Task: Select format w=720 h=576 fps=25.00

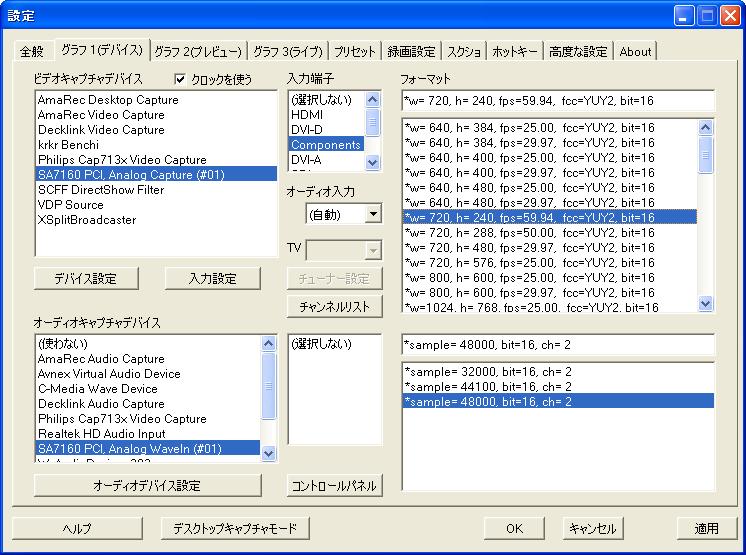Action: pyautogui.click(x=550, y=263)
